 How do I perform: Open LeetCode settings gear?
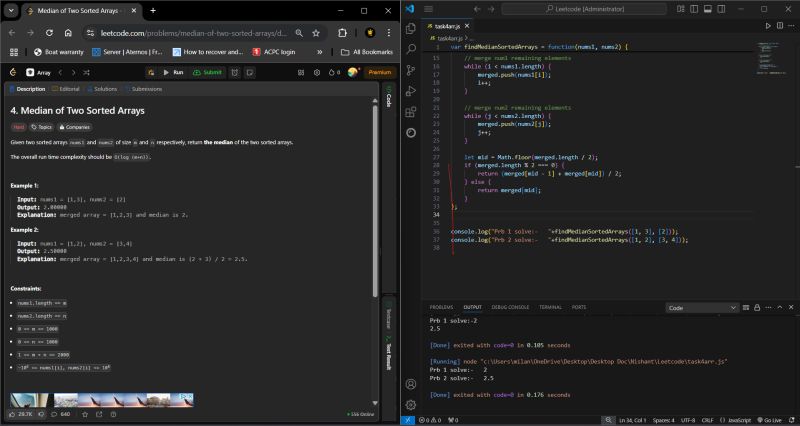click(x=317, y=72)
